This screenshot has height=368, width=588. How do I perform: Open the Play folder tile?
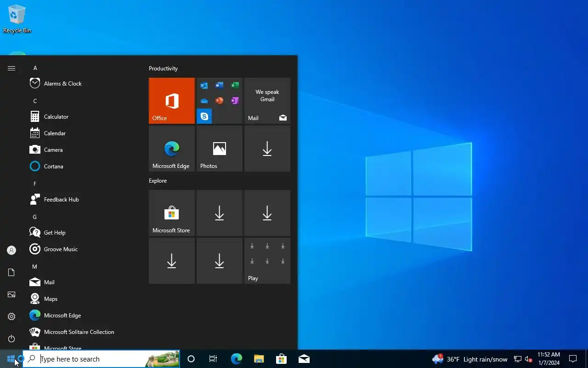point(267,261)
